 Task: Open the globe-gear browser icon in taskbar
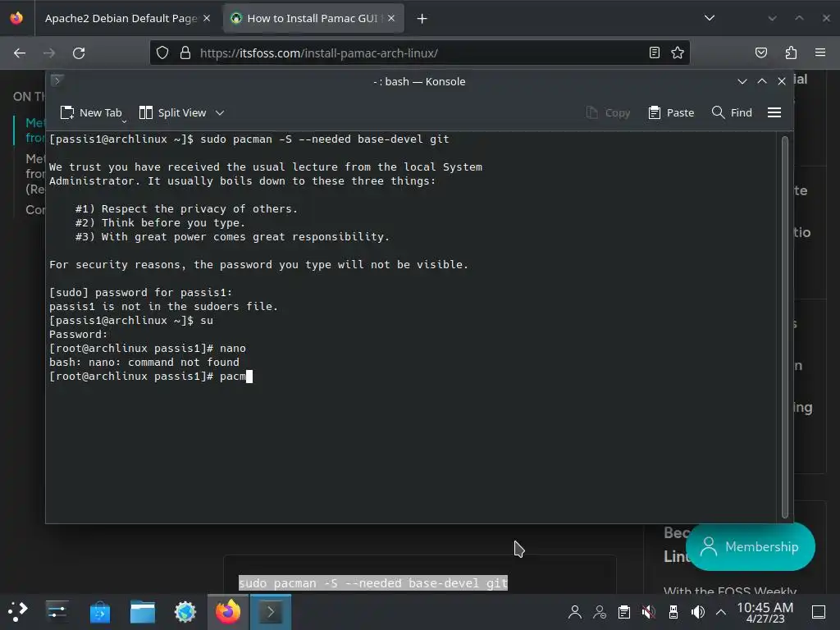click(185, 612)
